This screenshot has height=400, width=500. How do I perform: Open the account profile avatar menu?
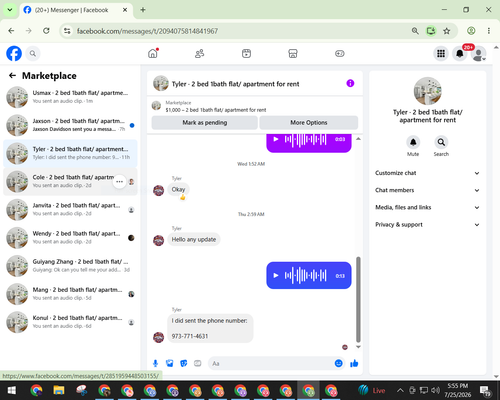(478, 53)
